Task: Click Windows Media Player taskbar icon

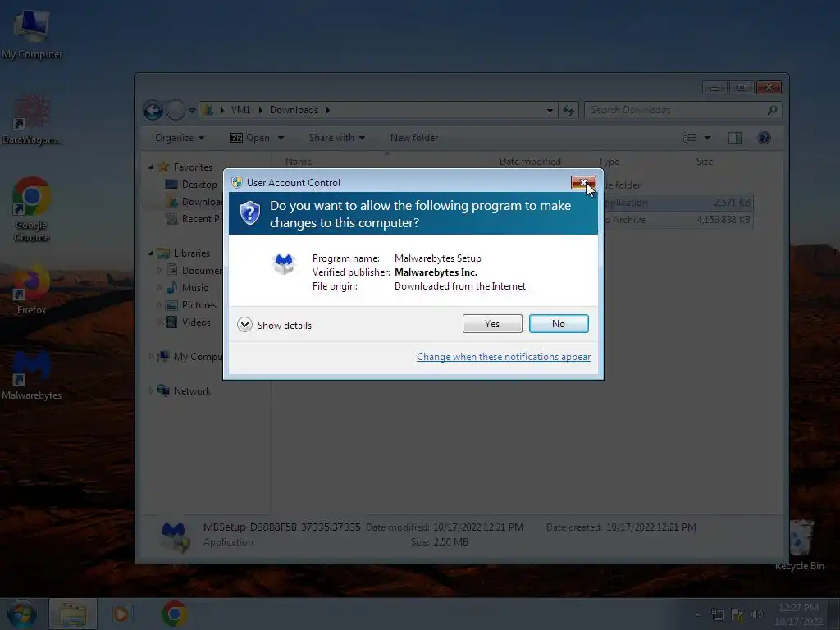Action: coord(121,614)
